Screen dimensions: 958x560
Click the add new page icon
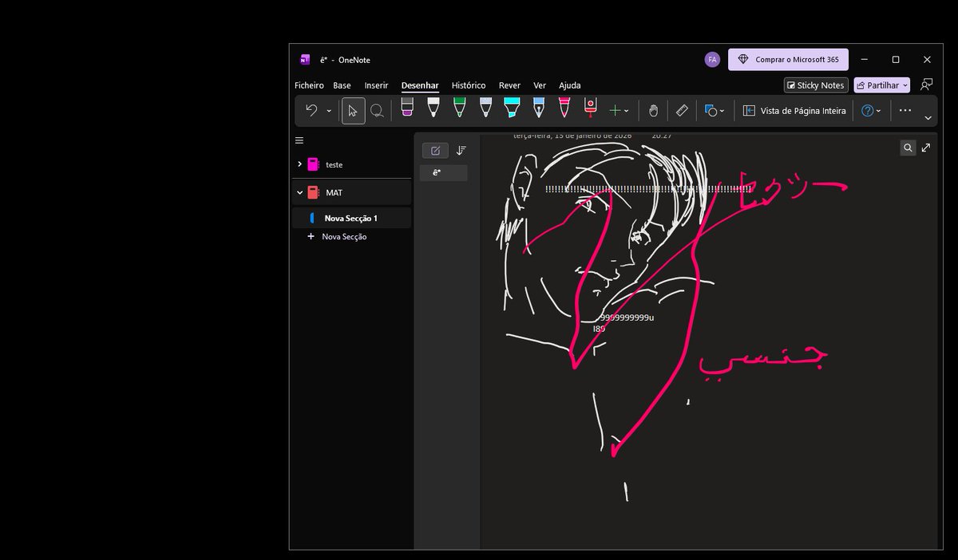[x=435, y=151]
